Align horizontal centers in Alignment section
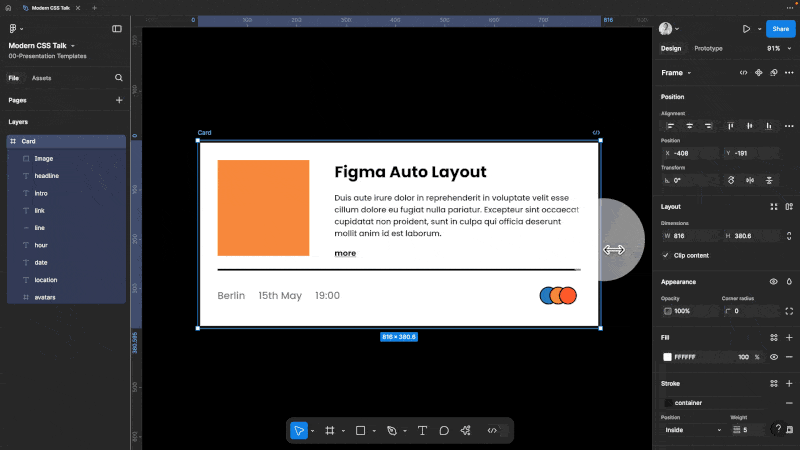The image size is (800, 450). [x=689, y=126]
